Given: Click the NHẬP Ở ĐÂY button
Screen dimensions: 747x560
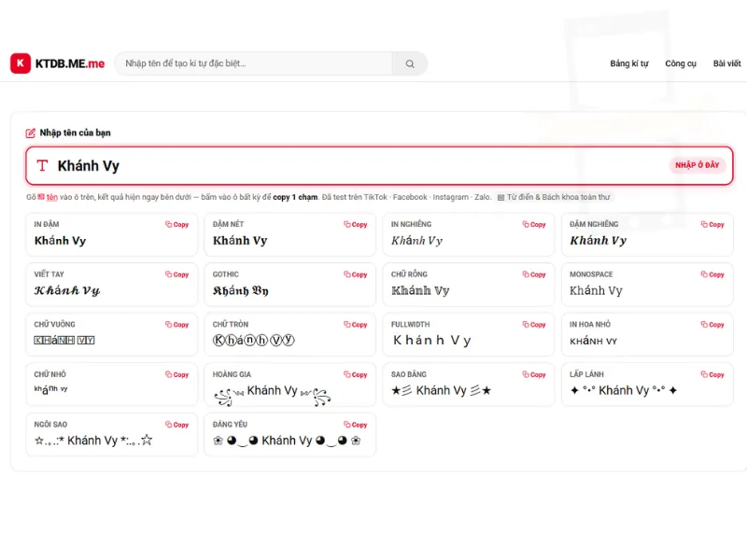Looking at the screenshot, I should pyautogui.click(x=697, y=165).
